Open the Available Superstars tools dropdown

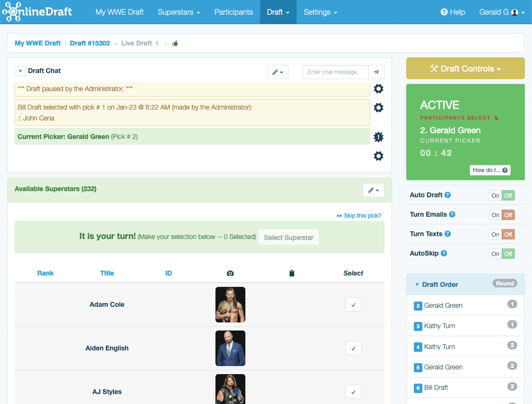click(373, 190)
